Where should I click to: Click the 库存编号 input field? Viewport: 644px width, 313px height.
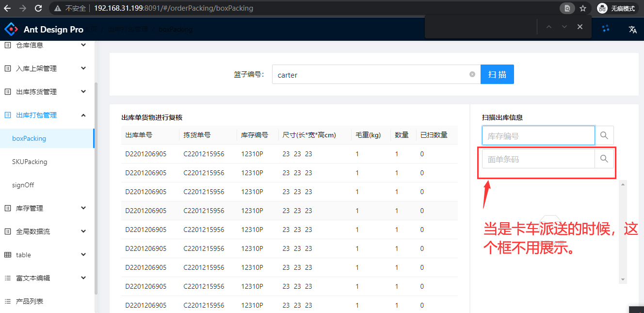[538, 136]
